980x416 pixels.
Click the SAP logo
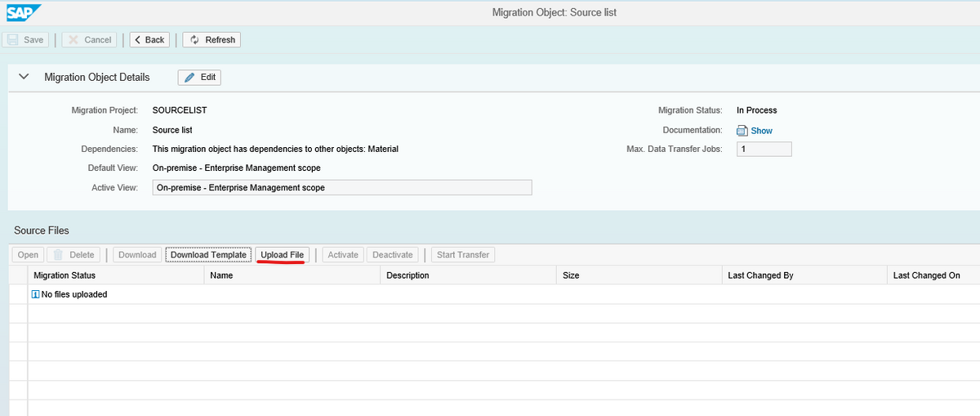click(23, 11)
